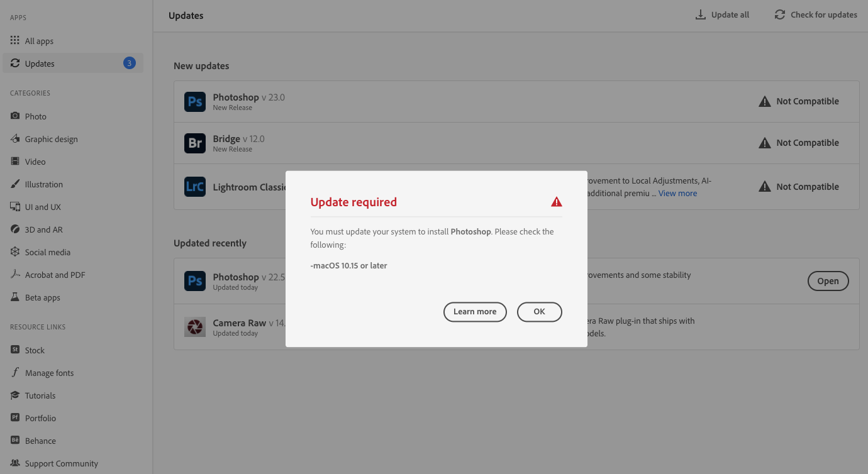
Task: Click the '-macOS 10.15 or later' requirement text
Action: click(348, 265)
